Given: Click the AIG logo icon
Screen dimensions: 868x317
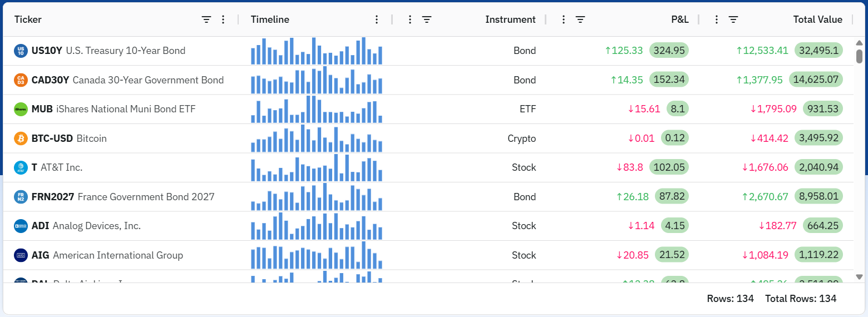Looking at the screenshot, I should pyautogui.click(x=21, y=255).
